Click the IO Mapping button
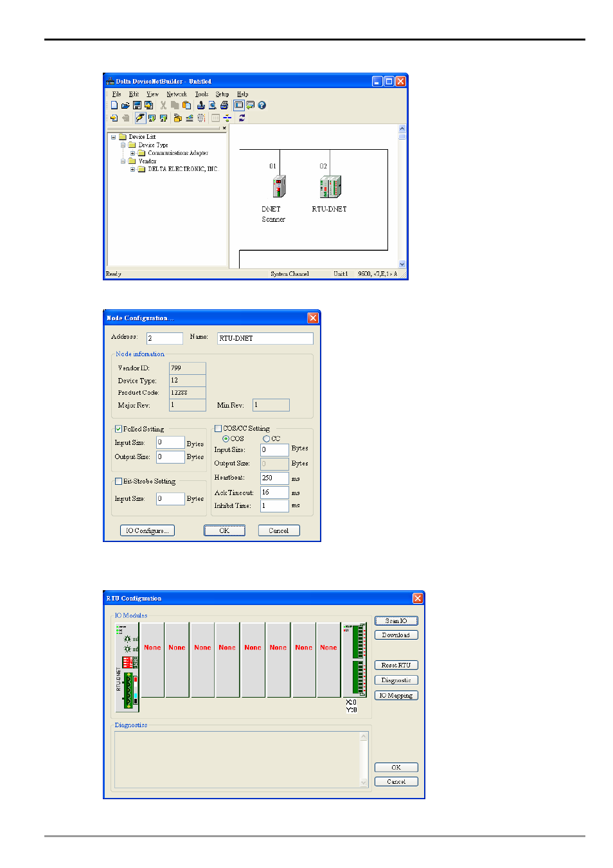 [396, 695]
